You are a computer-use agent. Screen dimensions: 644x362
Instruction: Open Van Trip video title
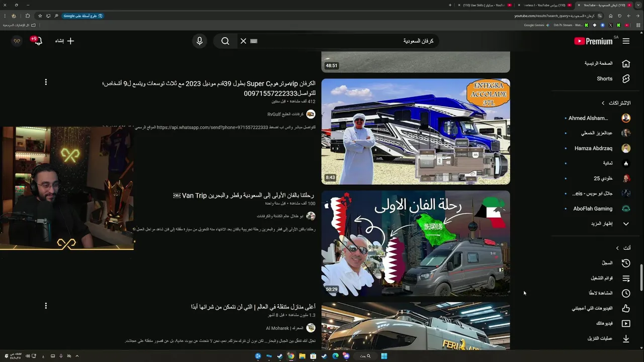coord(244,195)
